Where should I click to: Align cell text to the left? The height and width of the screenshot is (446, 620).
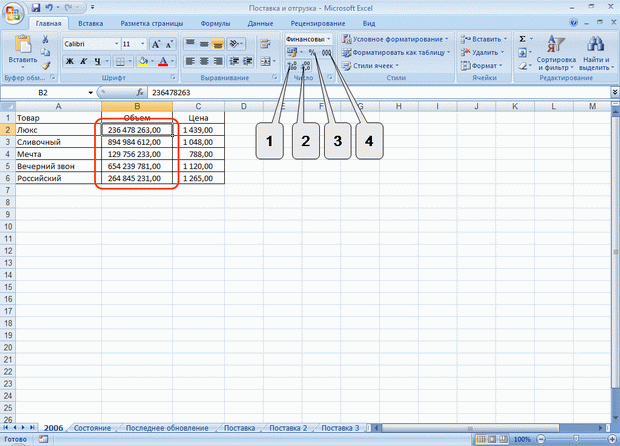point(190,61)
